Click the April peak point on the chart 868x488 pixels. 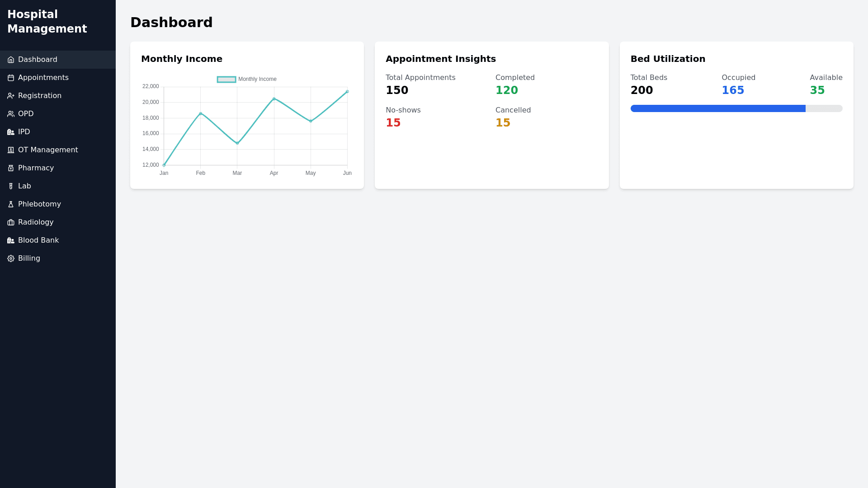pos(274,99)
